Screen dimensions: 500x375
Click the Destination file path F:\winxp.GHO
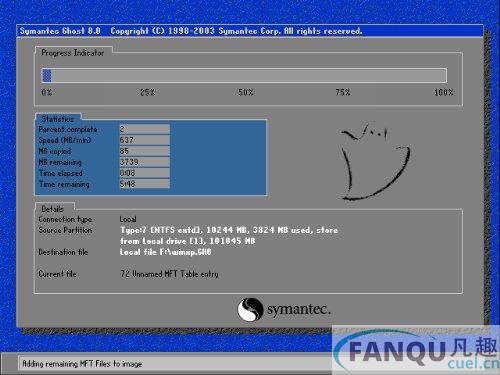pos(166,252)
